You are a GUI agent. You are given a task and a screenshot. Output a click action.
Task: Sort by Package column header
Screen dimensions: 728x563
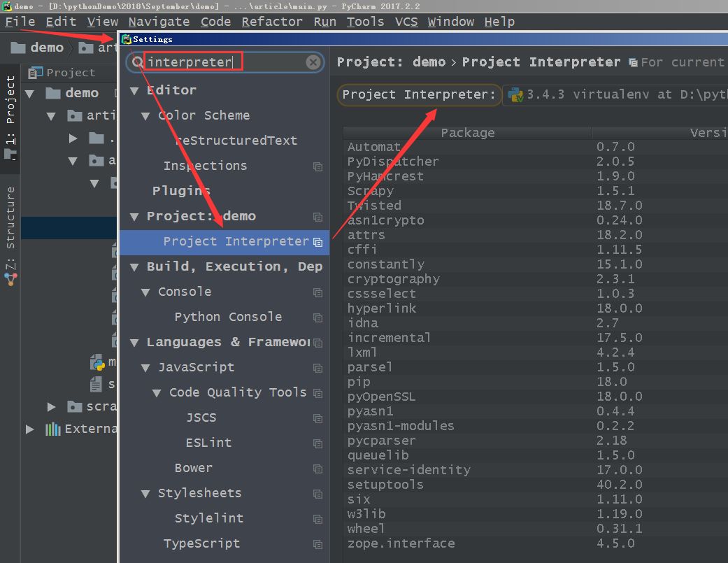coord(468,133)
